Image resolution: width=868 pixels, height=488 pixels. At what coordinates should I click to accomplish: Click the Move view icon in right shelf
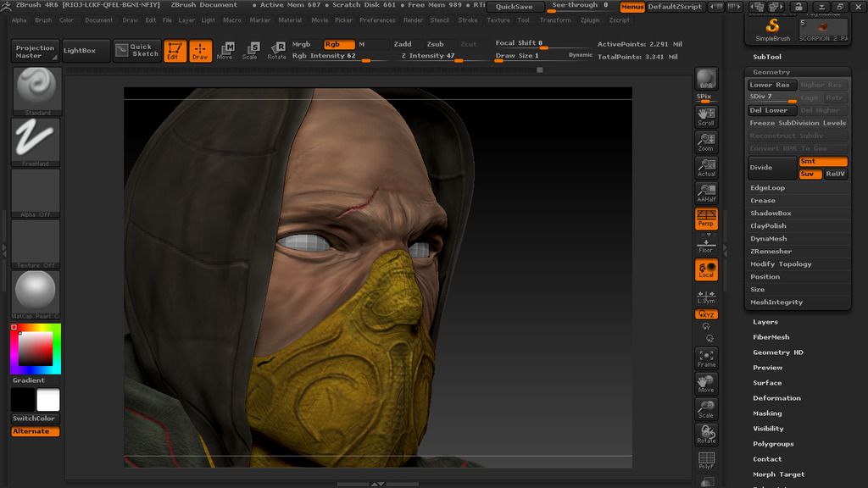[706, 384]
